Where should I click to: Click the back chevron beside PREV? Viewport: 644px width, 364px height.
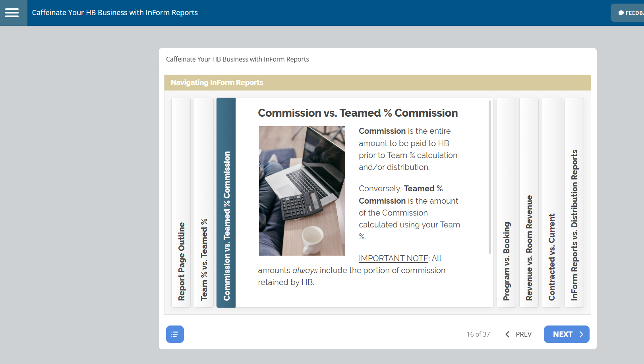click(507, 334)
